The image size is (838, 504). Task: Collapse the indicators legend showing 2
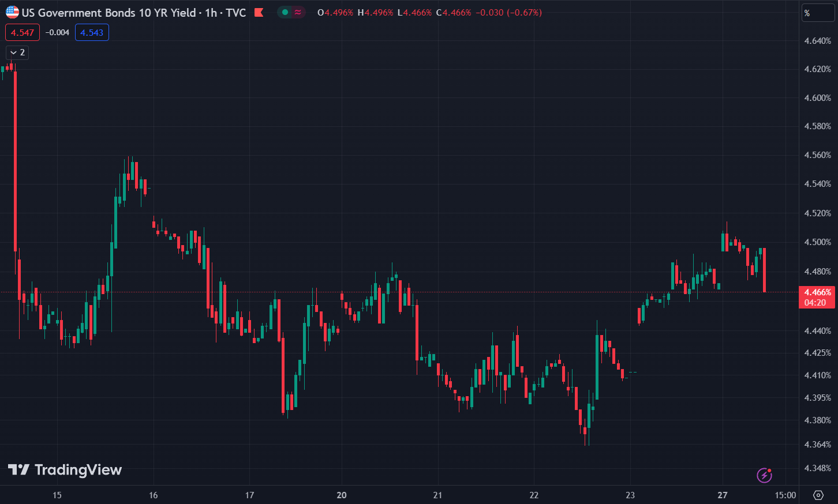(x=17, y=52)
